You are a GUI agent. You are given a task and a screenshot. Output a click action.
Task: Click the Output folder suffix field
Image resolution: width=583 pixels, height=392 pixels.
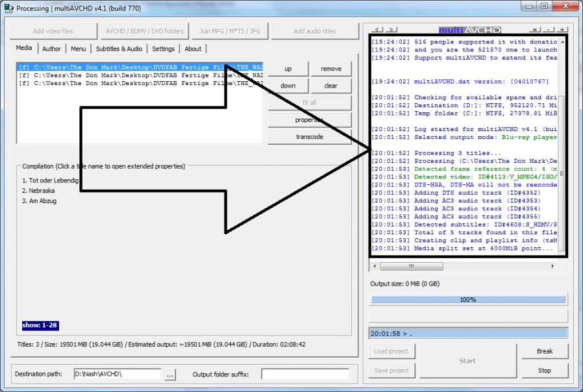click(304, 374)
